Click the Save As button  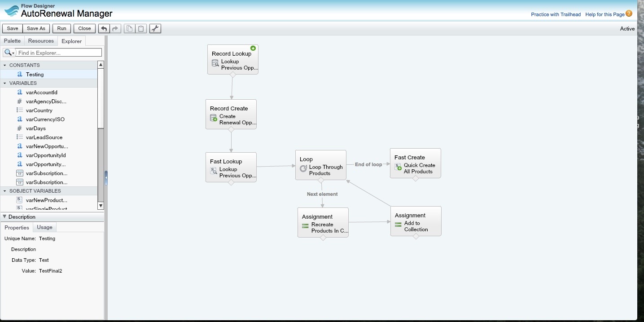point(36,28)
